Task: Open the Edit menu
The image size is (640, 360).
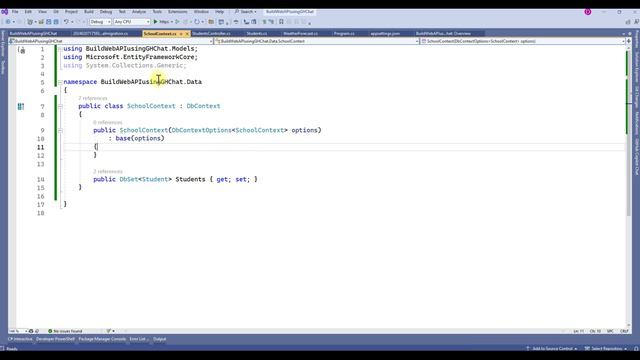Action: (x=28, y=12)
